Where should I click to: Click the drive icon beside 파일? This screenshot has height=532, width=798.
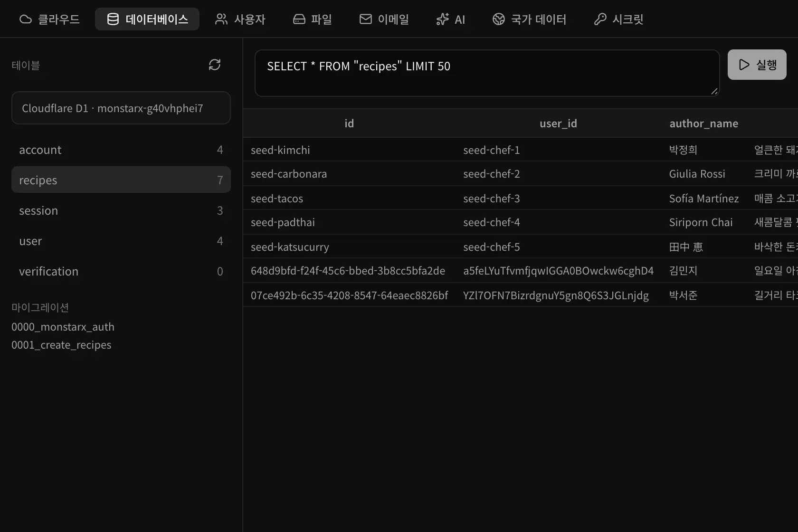pyautogui.click(x=299, y=19)
